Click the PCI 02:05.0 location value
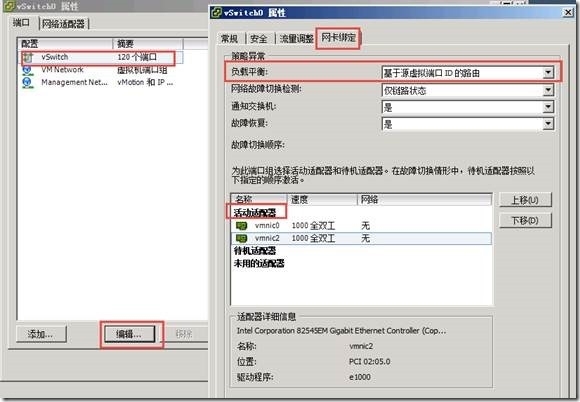This screenshot has width=580, height=402. point(370,362)
